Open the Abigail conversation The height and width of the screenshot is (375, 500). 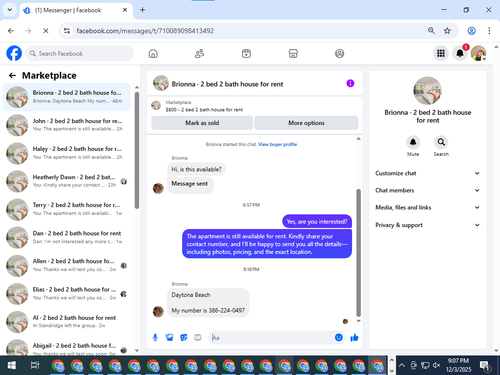pyautogui.click(x=67, y=347)
